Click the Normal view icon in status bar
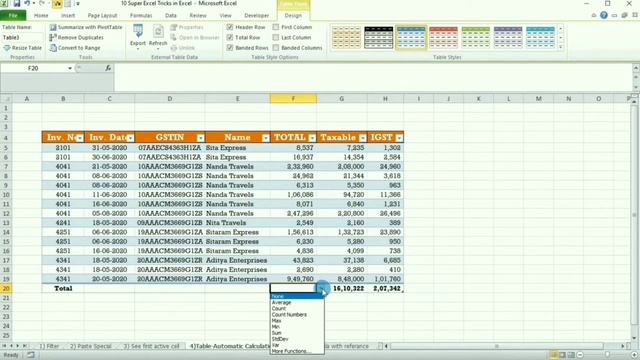The image size is (640, 360). (x=554, y=355)
